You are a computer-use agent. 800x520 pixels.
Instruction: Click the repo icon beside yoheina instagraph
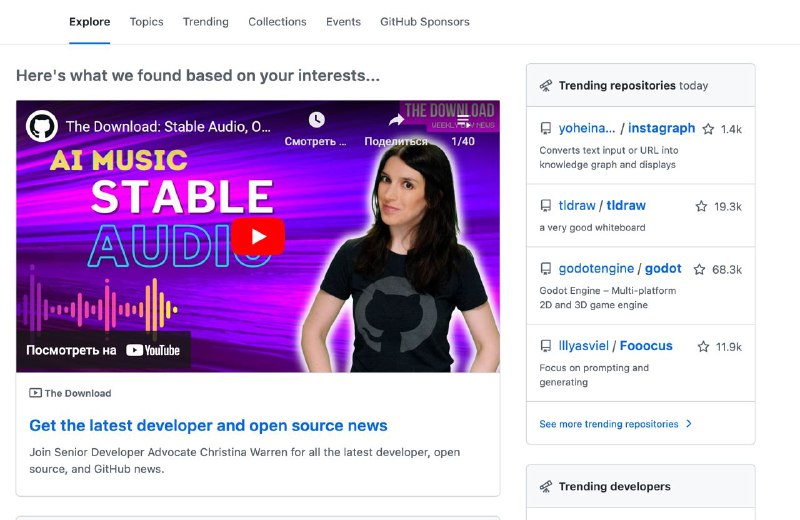point(545,129)
